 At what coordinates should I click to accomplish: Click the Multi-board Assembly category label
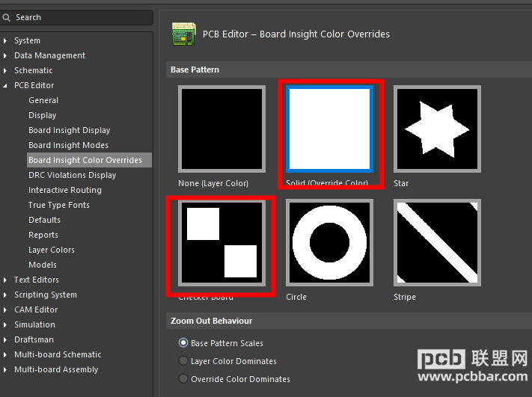point(56,369)
